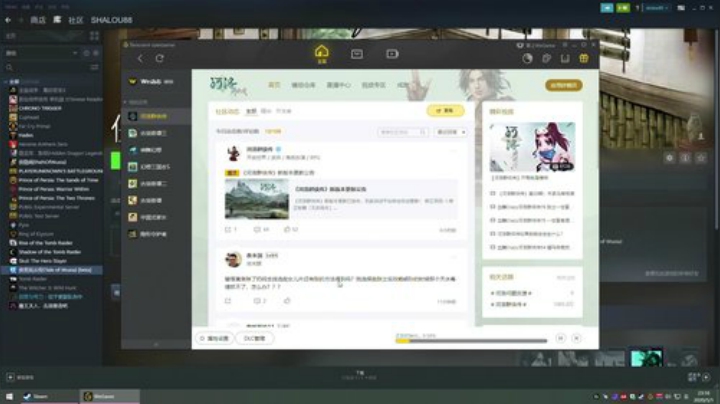
Task: Select CHRONO TRIGGER in Steam library
Action: coord(40,108)
